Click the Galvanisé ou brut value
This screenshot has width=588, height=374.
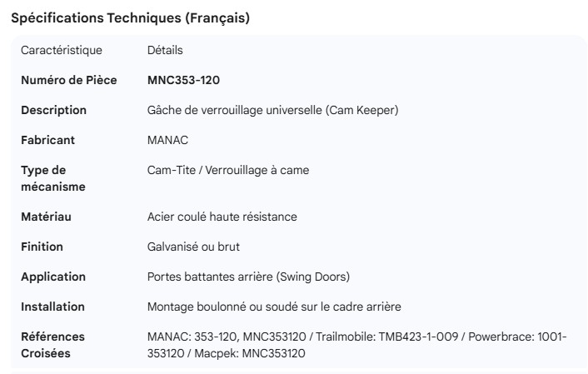click(x=193, y=247)
